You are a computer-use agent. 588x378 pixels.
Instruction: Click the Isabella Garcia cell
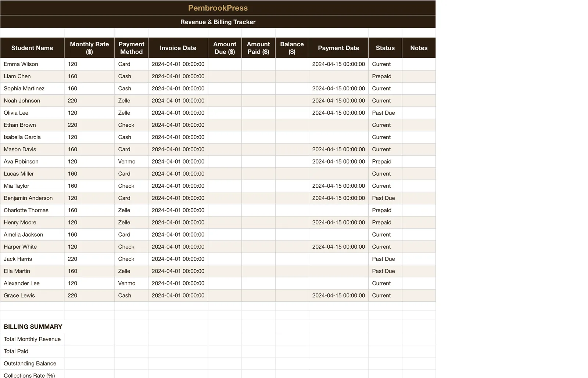[x=32, y=137]
